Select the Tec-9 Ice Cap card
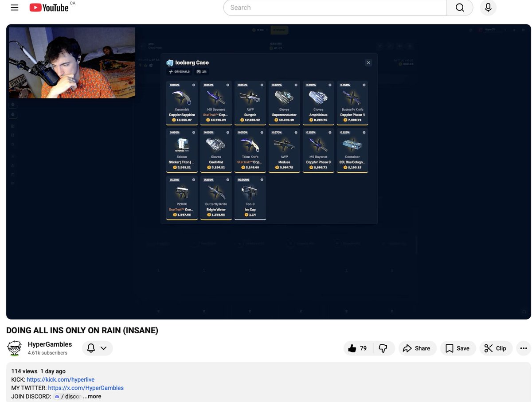The width and height of the screenshot is (532, 402). click(250, 198)
